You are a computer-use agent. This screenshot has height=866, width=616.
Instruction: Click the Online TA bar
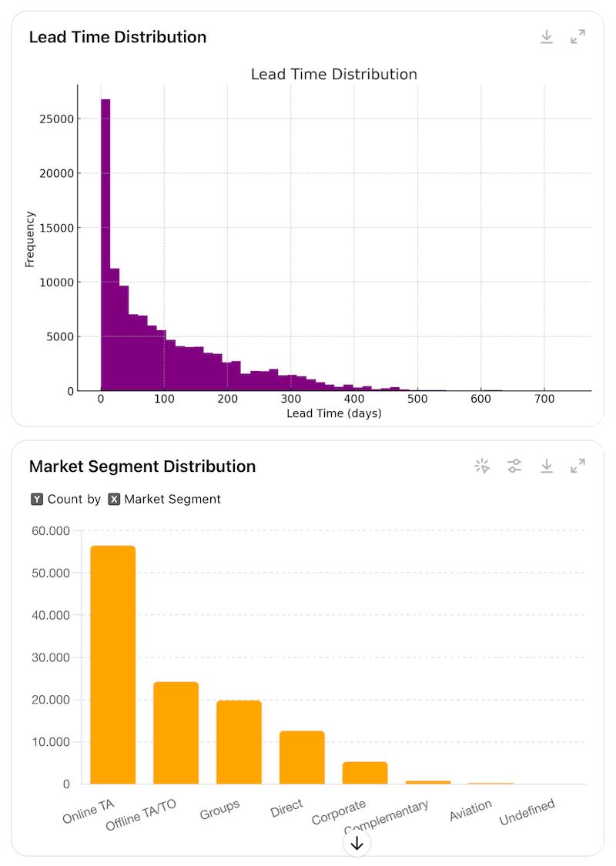point(113,664)
